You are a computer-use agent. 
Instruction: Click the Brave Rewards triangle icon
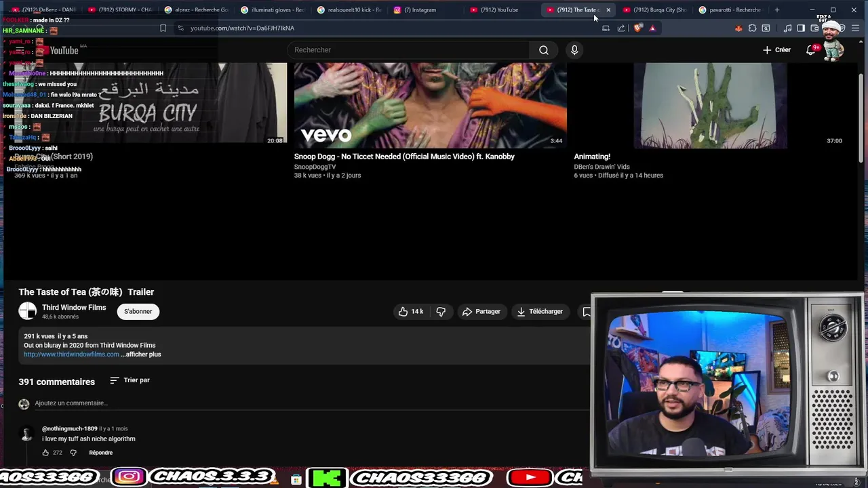652,28
